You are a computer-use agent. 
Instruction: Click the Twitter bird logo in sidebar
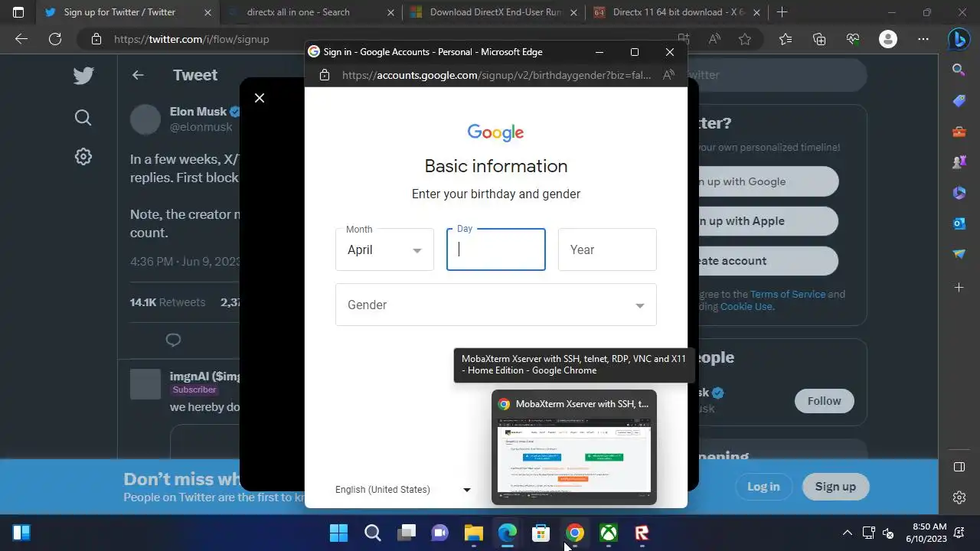pos(83,75)
